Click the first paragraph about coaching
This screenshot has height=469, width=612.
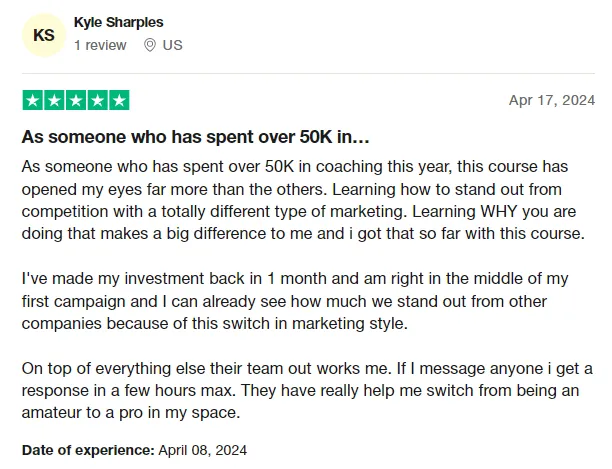click(x=303, y=200)
